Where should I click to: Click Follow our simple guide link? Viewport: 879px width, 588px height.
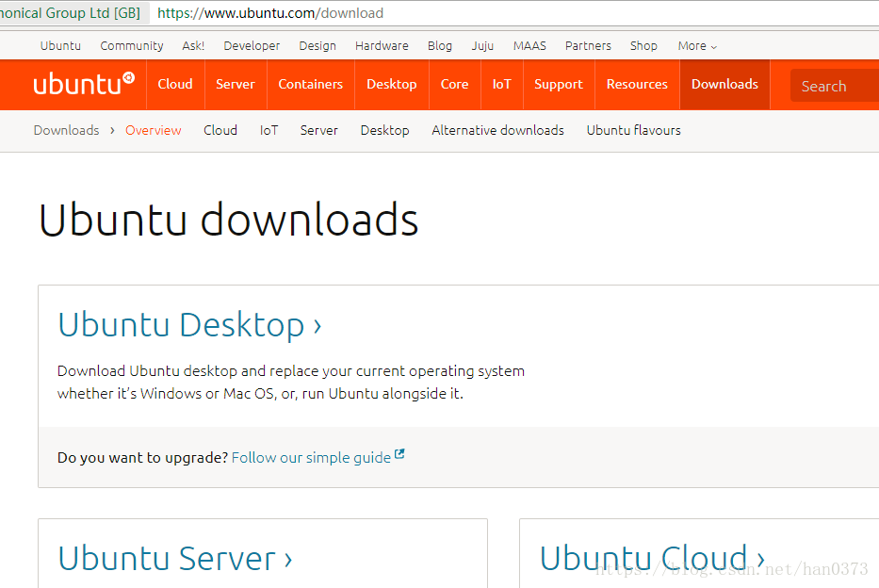[311, 457]
